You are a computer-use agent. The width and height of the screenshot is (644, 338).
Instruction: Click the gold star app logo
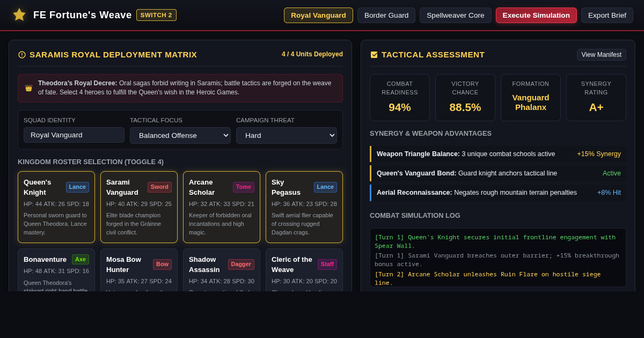[x=19, y=15]
